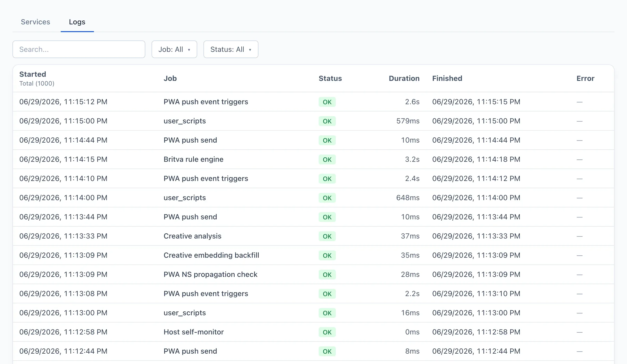Click finished time 06/29/2026, 11:15:15 PM
The height and width of the screenshot is (364, 627).
[476, 102]
